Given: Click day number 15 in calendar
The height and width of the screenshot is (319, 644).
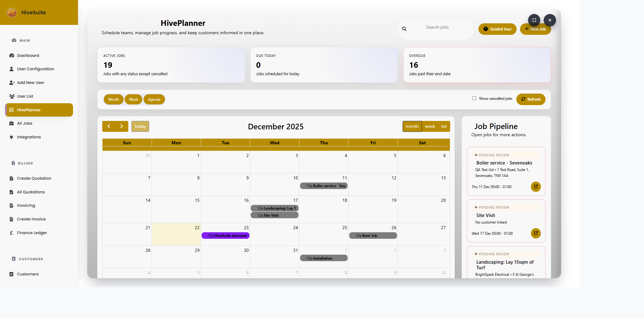Looking at the screenshot, I should (x=197, y=200).
